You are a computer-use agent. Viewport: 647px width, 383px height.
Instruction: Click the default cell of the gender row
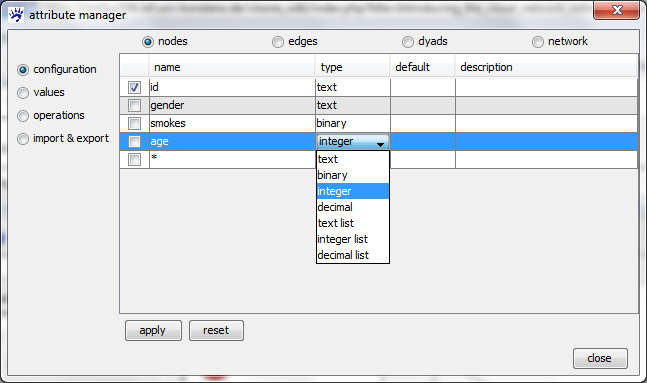click(423, 106)
